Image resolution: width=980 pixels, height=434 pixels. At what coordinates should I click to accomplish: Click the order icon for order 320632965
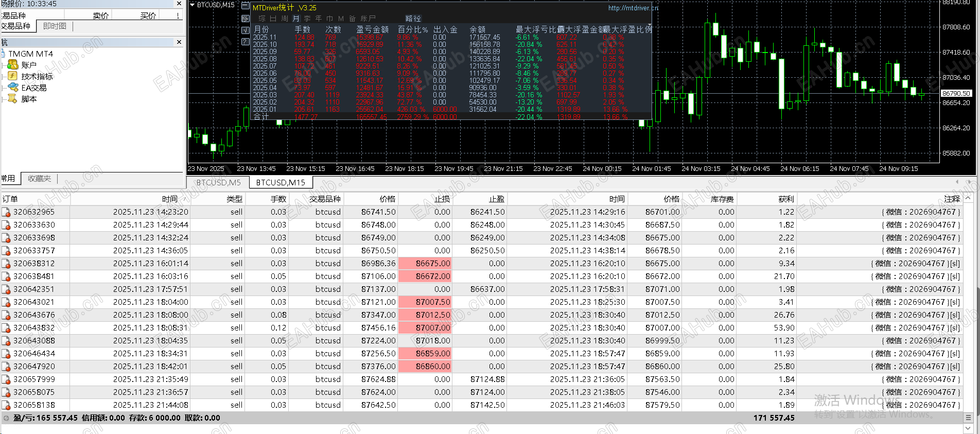6,212
